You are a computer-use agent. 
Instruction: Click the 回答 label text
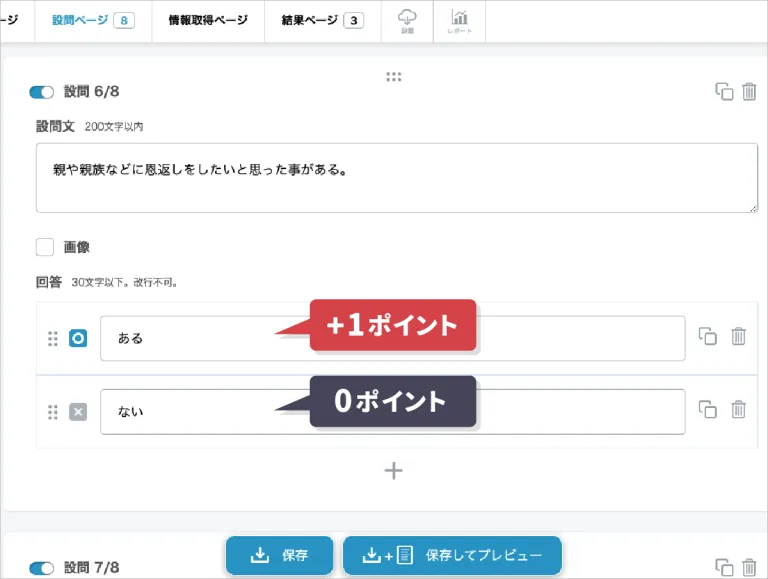click(x=49, y=282)
